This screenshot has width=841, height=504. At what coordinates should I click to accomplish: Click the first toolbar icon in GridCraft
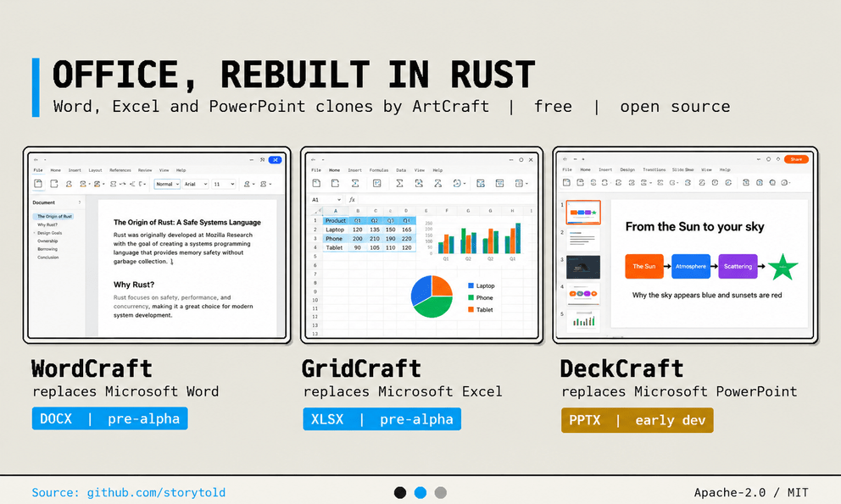coord(316,183)
